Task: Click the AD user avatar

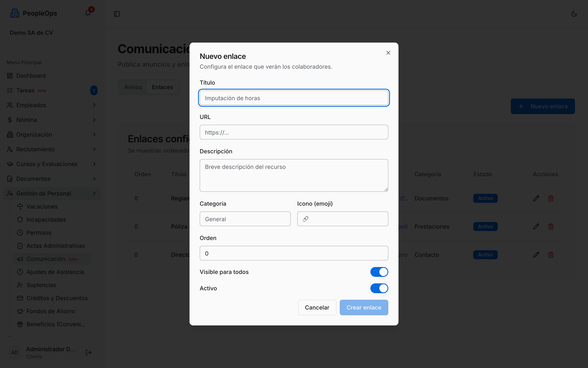Action: click(x=14, y=352)
